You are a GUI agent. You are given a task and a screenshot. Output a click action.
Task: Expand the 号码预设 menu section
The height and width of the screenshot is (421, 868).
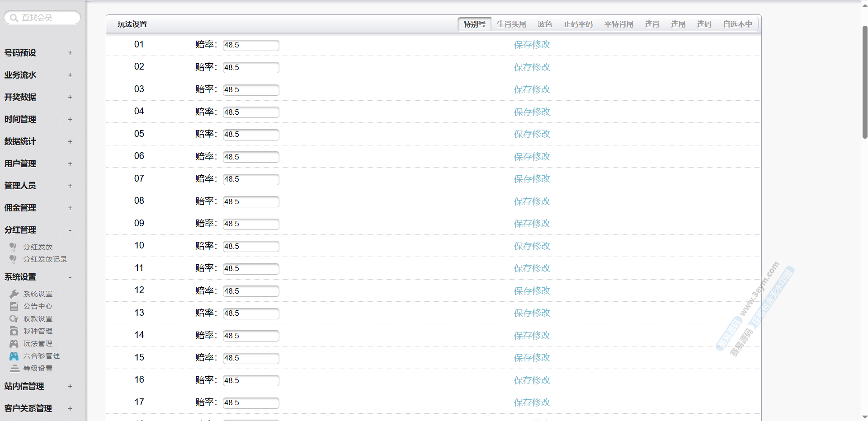pos(70,53)
